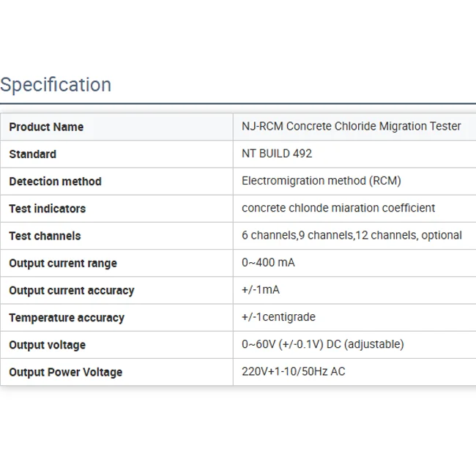Click the Output current range label

(63, 263)
